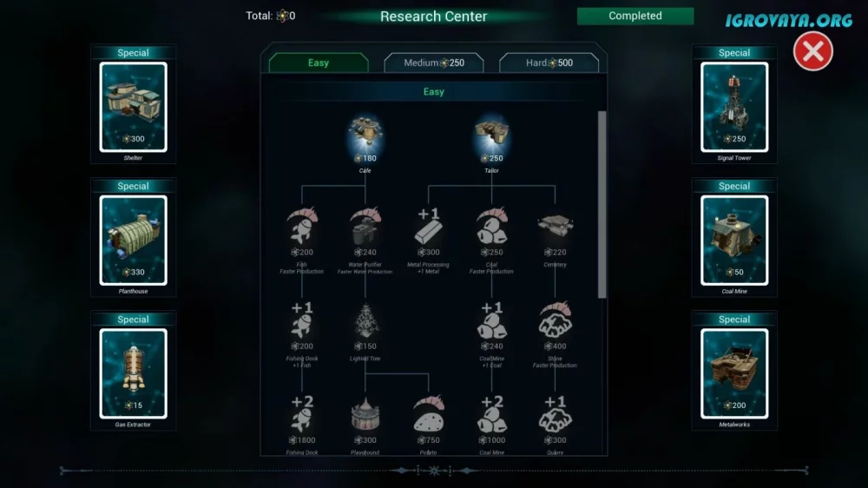
Task: Select the Lighted Tree research icon
Action: (365, 320)
